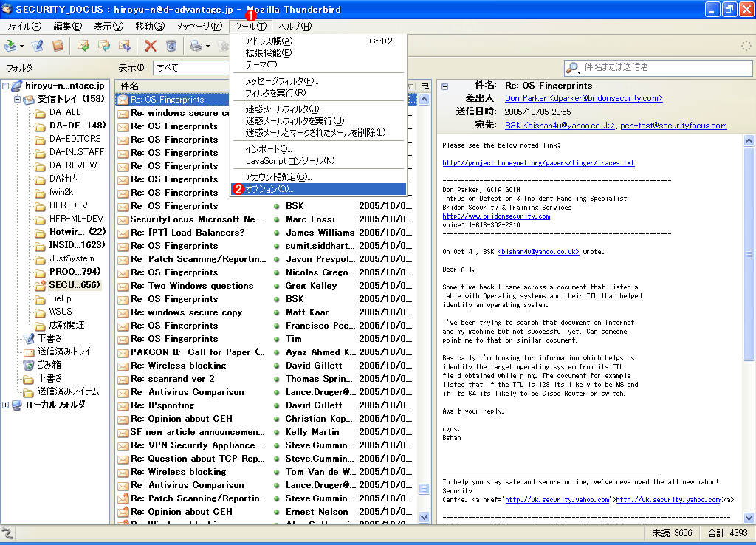Click the hiroyu-n...ntage.jp account icon
This screenshot has height=545, width=756.
pyautogui.click(x=17, y=86)
